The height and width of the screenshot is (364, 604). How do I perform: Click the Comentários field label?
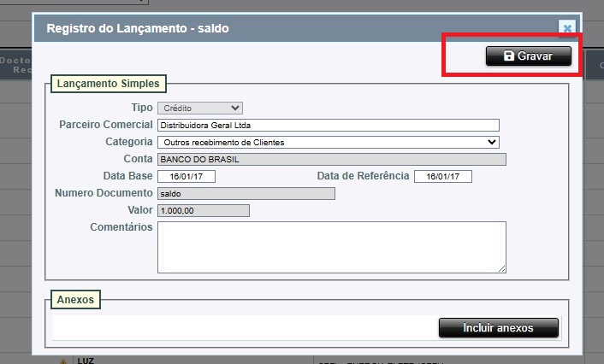[121, 227]
